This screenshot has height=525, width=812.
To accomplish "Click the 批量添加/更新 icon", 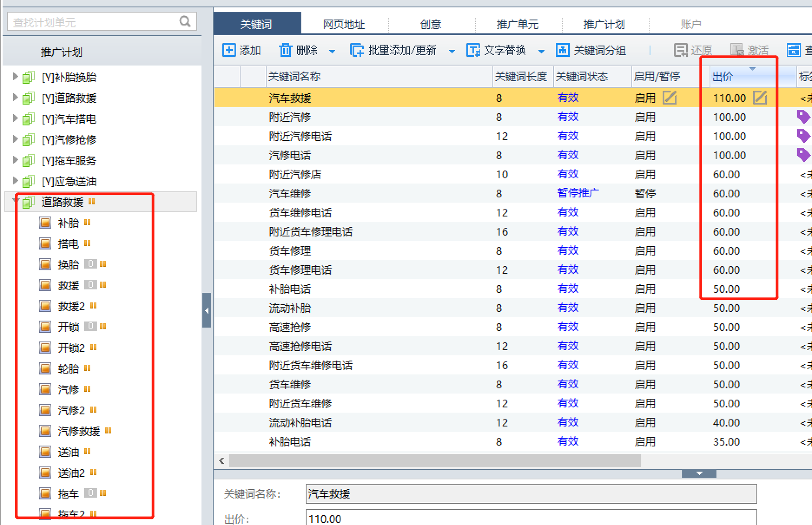I will pyautogui.click(x=357, y=50).
